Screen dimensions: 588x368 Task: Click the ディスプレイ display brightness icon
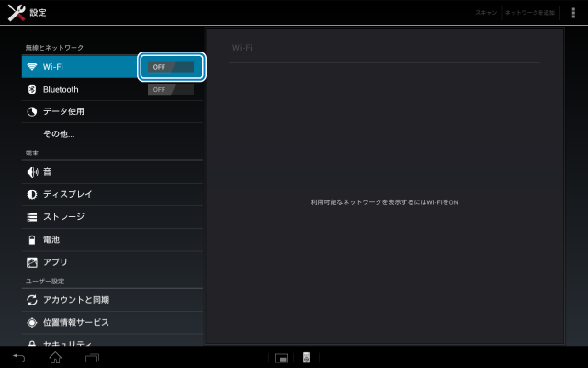pyautogui.click(x=32, y=194)
